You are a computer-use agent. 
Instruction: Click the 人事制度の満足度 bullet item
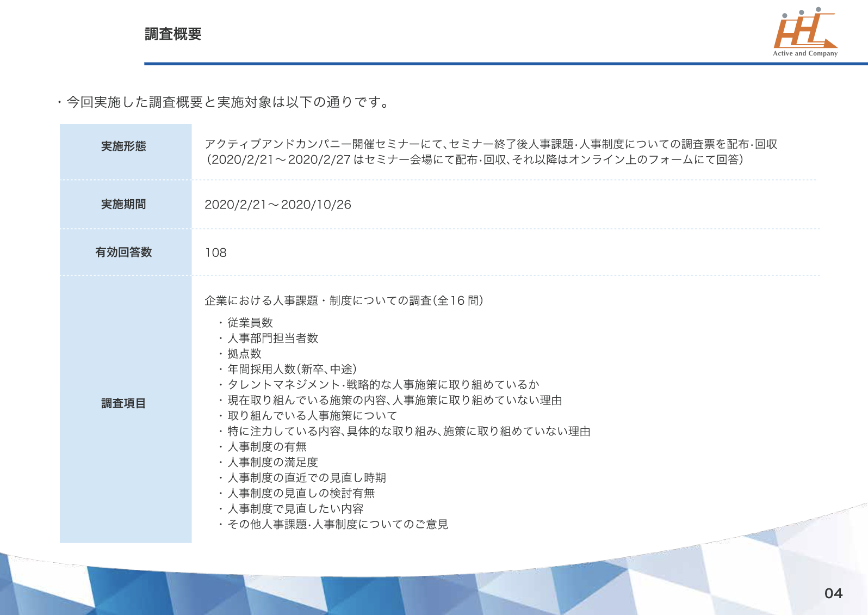(x=272, y=462)
